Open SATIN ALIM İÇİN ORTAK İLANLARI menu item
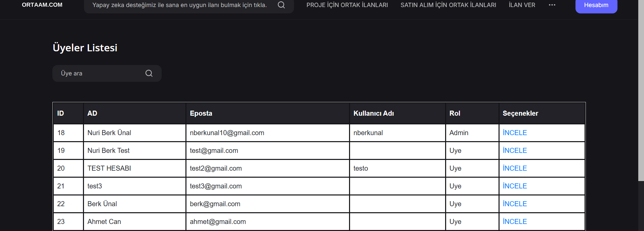Screen dimensions: 644x231 [448, 5]
